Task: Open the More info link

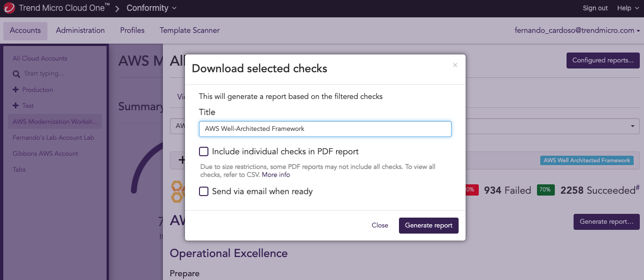Action: point(276,174)
